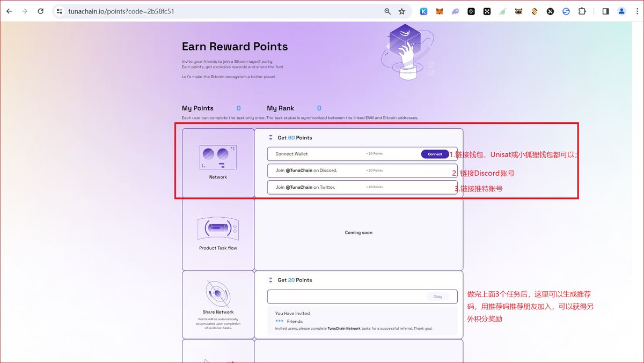Open the Join @TunaChain on Discord task
The height and width of the screenshot is (363, 644).
pyautogui.click(x=362, y=171)
